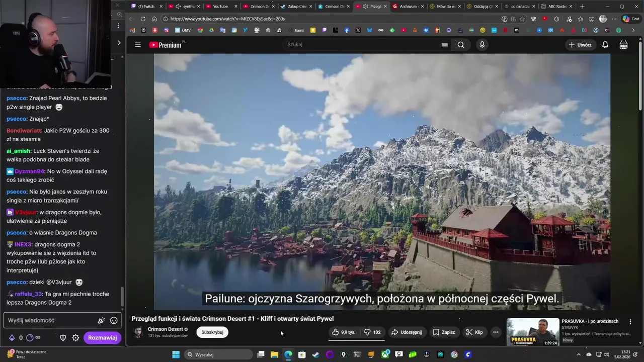Open Steam from the taskbar
The width and height of the screenshot is (644, 362).
pos(315,354)
